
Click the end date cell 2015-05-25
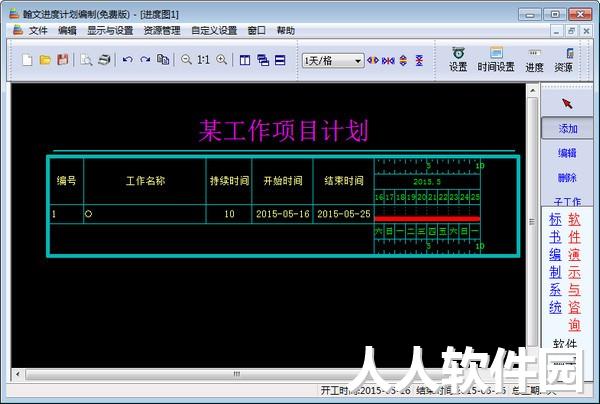click(x=344, y=214)
